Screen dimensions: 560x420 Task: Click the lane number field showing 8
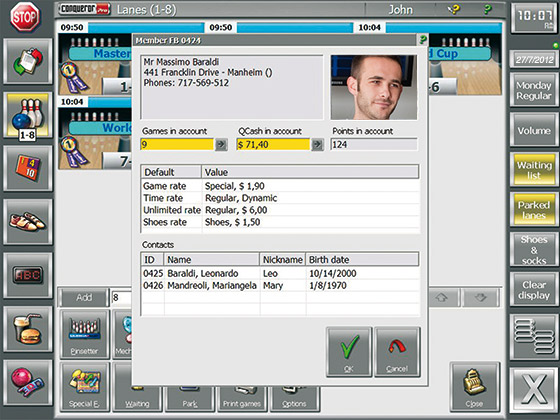tap(121, 297)
